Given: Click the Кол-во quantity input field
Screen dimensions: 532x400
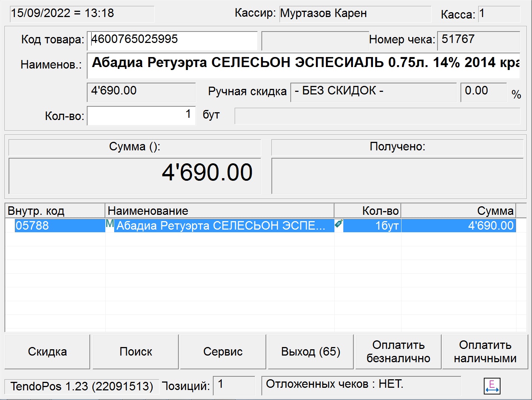Looking at the screenshot, I should click(141, 116).
